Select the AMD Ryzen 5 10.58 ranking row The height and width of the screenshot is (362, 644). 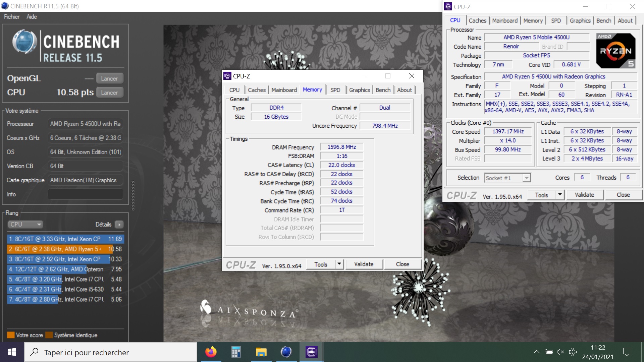[x=65, y=249]
